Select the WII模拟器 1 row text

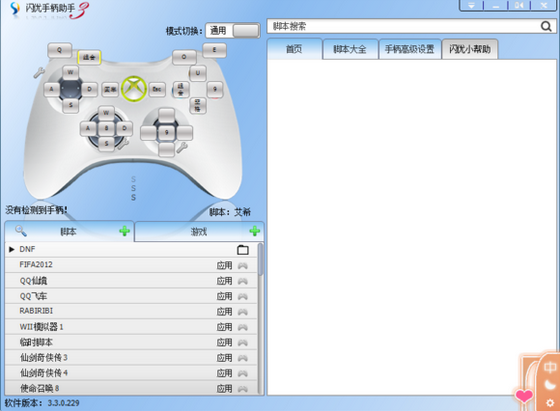coord(41,327)
